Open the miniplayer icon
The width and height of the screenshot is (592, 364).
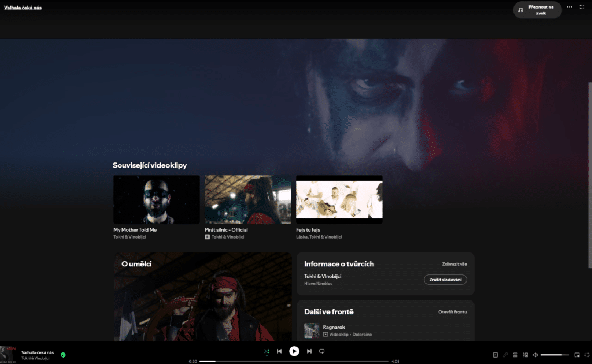(577, 355)
